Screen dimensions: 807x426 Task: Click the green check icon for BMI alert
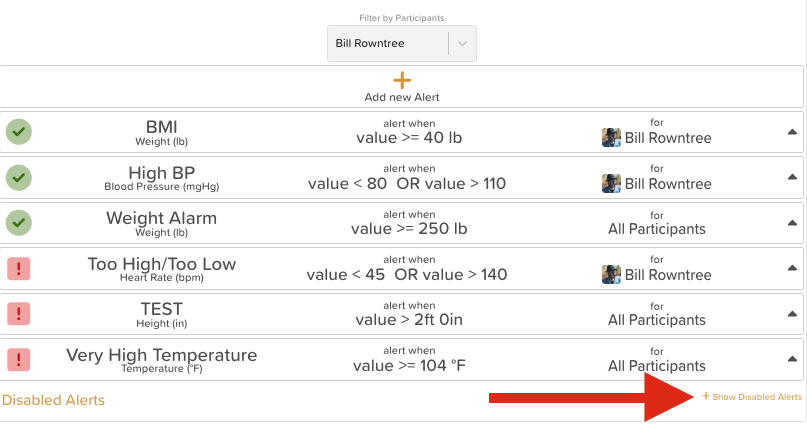tap(19, 131)
